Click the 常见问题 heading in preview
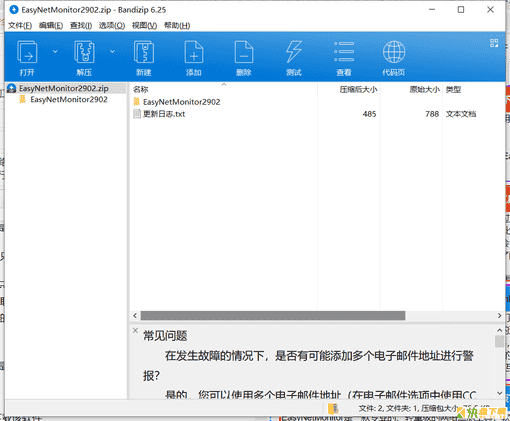Viewport: 510px width, 421px height. tap(165, 336)
